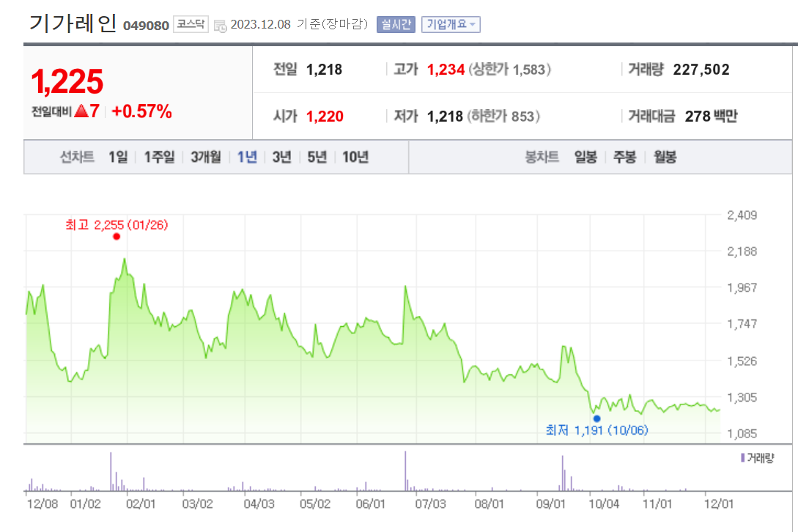Show the 5년 chart range
This screenshot has width=798, height=532.
point(317,157)
